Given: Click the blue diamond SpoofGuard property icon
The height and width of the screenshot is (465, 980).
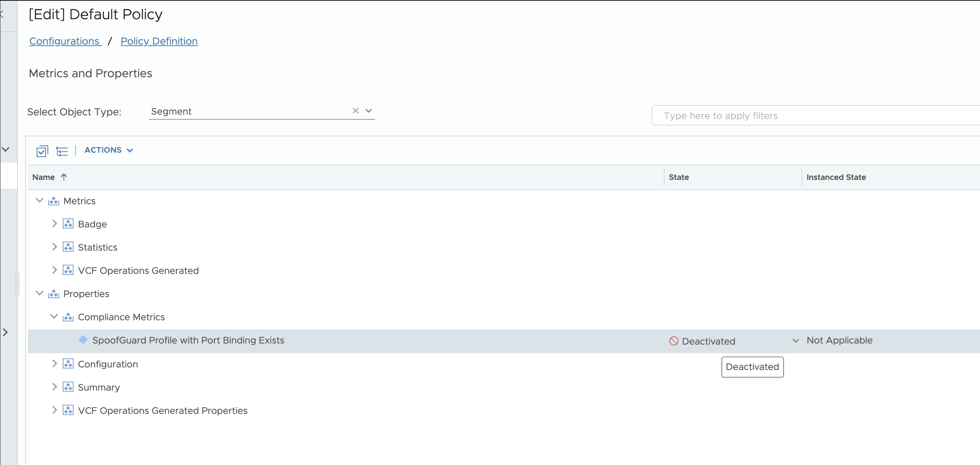Looking at the screenshot, I should 83,340.
